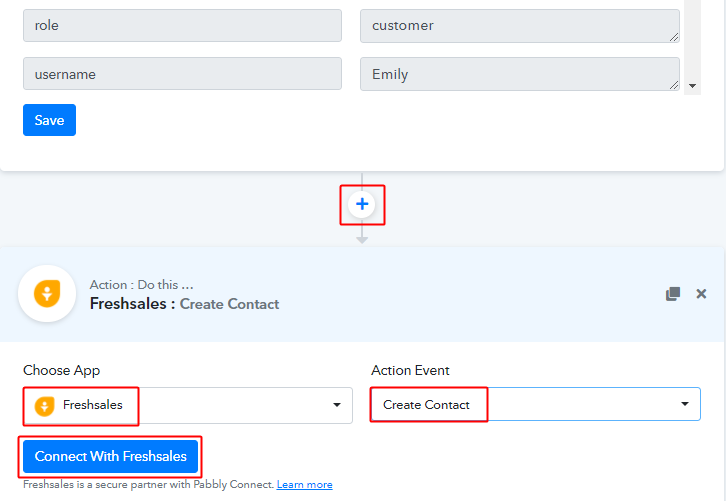Click Connect With Freshsales
This screenshot has width=726, height=501.
pyautogui.click(x=110, y=456)
